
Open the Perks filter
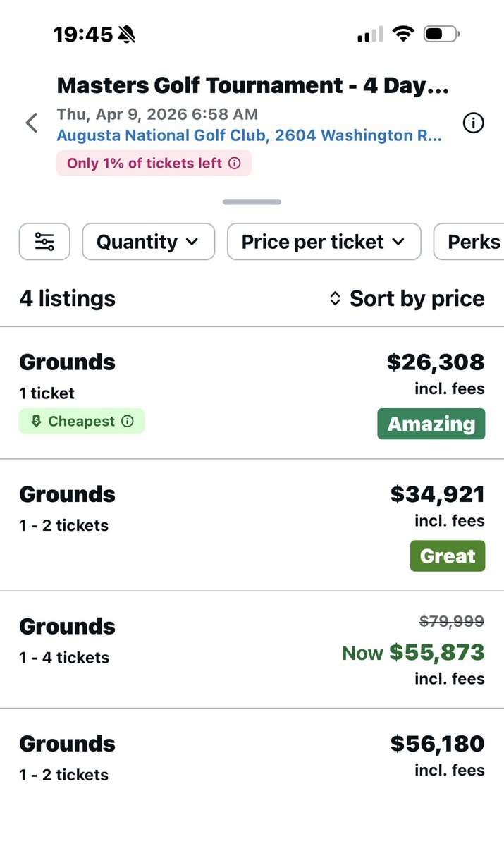click(472, 242)
